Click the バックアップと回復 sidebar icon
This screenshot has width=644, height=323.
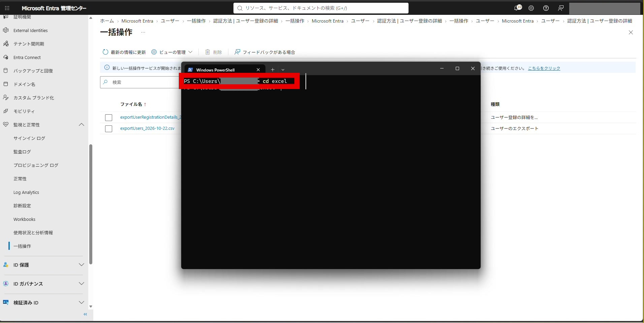[x=6, y=71]
